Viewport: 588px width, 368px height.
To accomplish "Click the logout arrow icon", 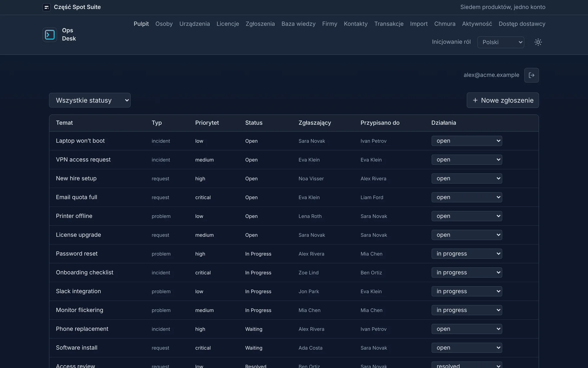I will point(532,75).
